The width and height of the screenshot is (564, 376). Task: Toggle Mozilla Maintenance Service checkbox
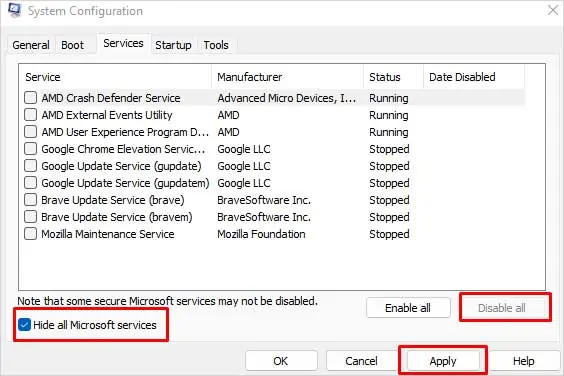(31, 234)
